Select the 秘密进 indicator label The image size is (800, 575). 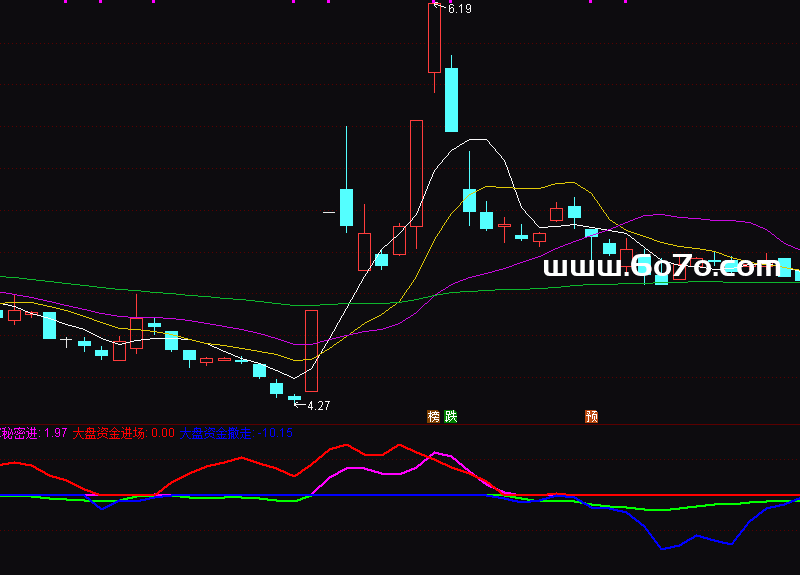click(19, 433)
